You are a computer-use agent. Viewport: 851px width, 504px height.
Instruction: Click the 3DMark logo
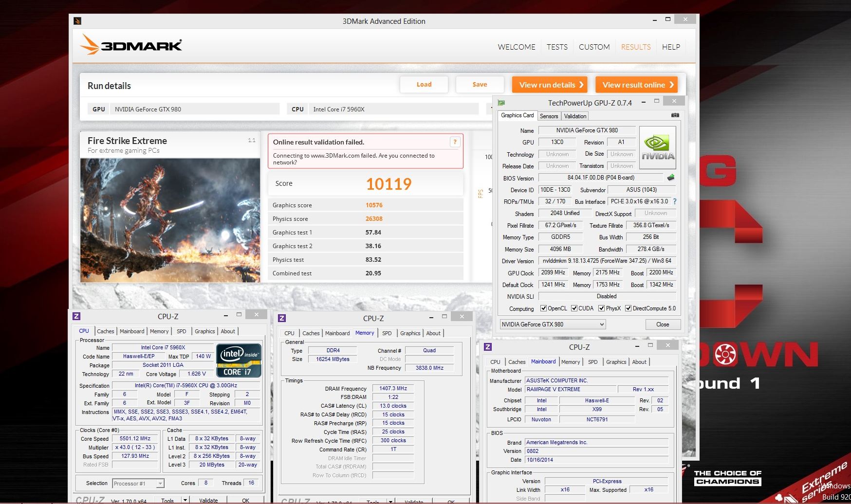(131, 45)
